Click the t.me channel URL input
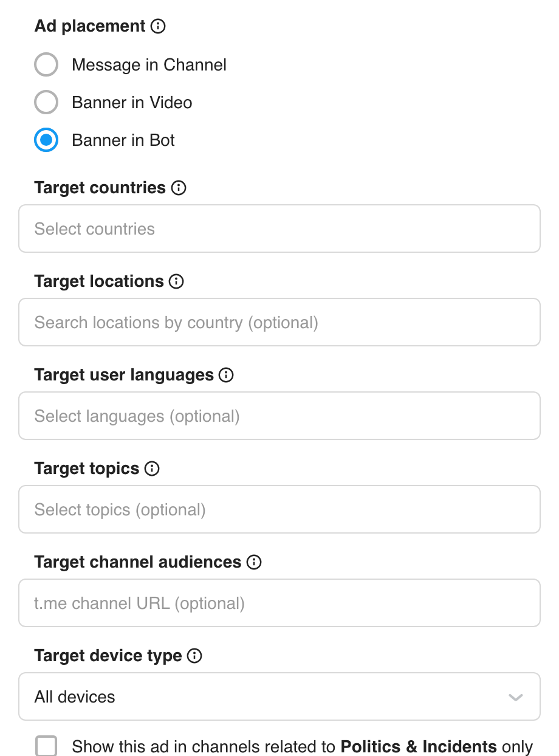The image size is (559, 756). pyautogui.click(x=279, y=603)
